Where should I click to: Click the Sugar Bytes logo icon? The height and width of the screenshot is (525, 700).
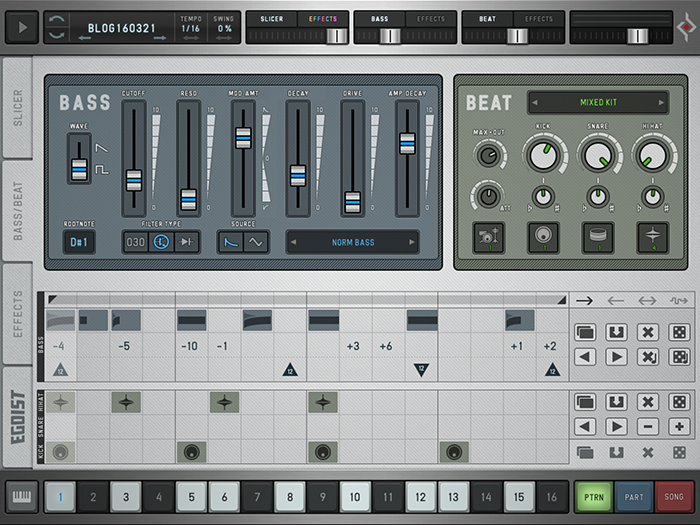(687, 28)
